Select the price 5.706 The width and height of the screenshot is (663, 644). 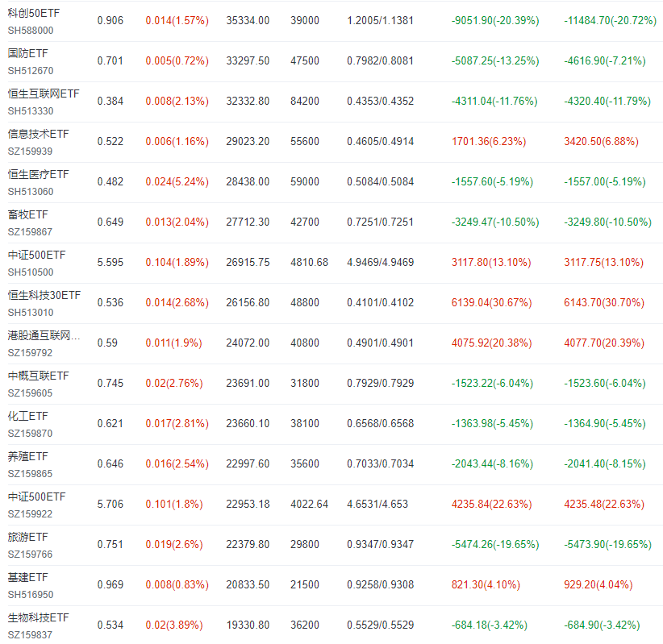tap(110, 504)
